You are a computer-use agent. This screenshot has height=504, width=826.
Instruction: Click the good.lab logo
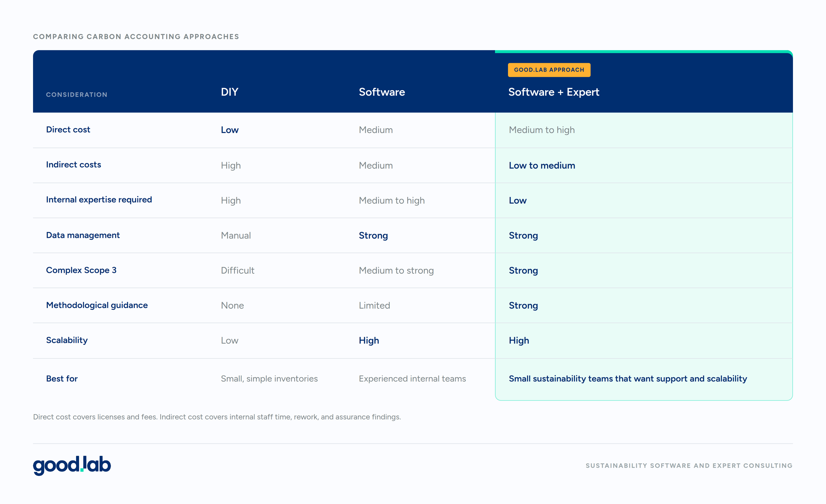coord(72,465)
